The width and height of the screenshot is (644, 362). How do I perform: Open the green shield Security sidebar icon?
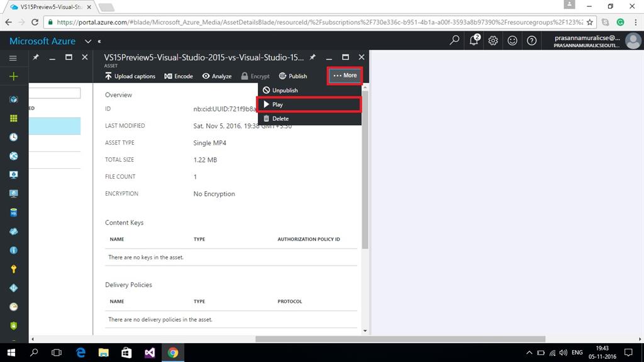[x=14, y=325]
